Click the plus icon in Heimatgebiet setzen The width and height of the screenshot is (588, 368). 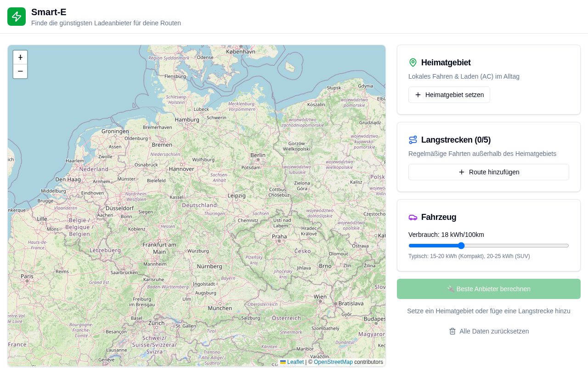[x=418, y=95]
